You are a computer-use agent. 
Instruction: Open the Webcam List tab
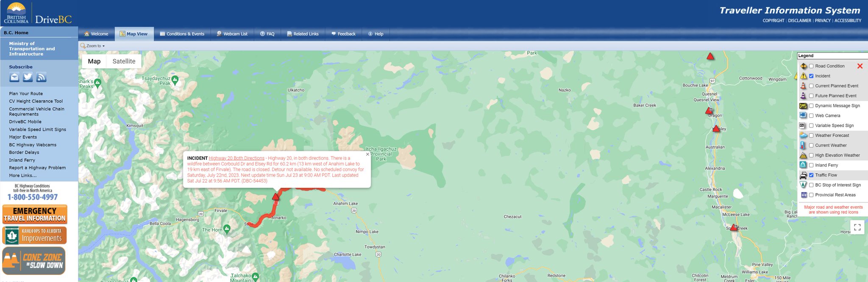click(232, 34)
